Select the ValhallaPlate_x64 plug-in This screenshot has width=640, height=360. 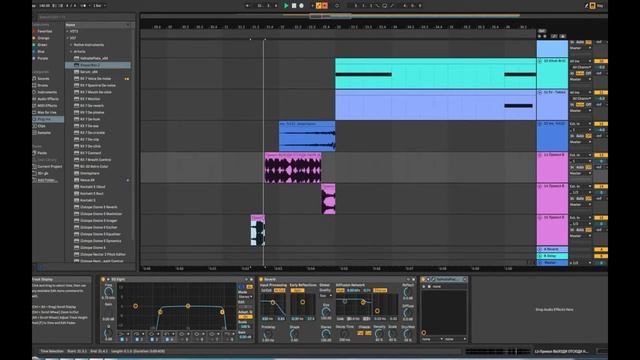click(x=94, y=58)
